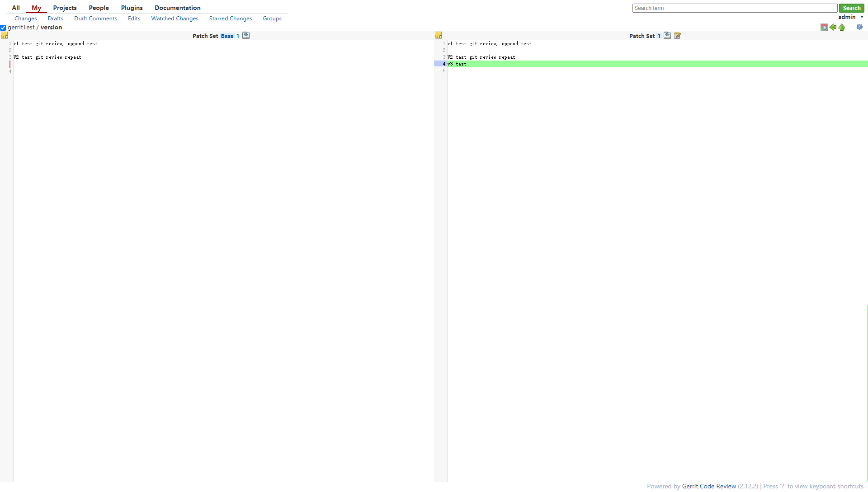Open the Patch Set 1 edit icon
This screenshot has height=492, width=868.
tap(677, 36)
